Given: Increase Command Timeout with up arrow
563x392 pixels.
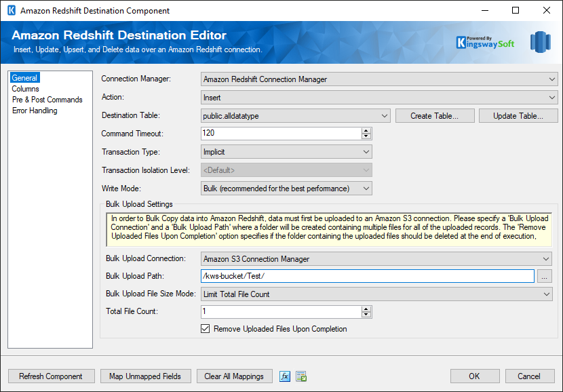Looking at the screenshot, I should pos(366,131).
